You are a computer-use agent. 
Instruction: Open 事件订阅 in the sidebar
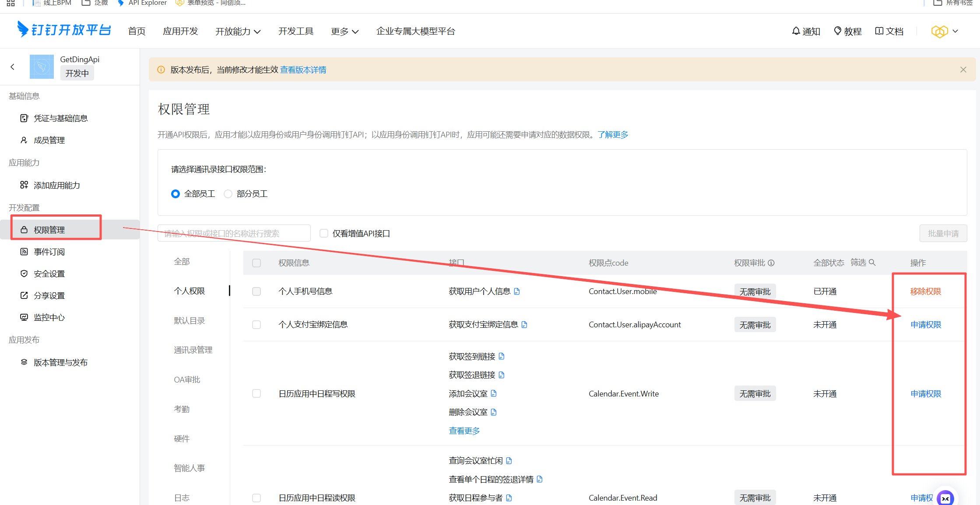[49, 252]
